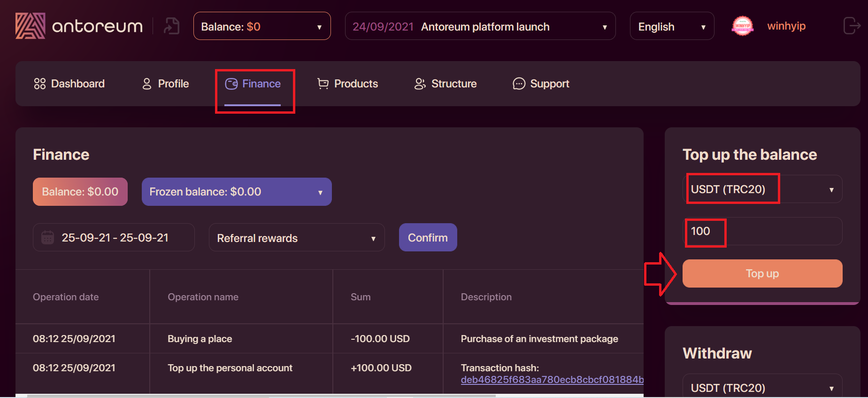Go to the Profile tab
The height and width of the screenshot is (398, 868).
coord(166,84)
